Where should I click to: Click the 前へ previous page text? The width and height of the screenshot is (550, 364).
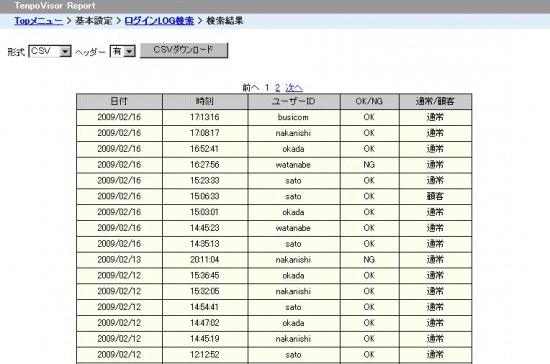point(251,88)
